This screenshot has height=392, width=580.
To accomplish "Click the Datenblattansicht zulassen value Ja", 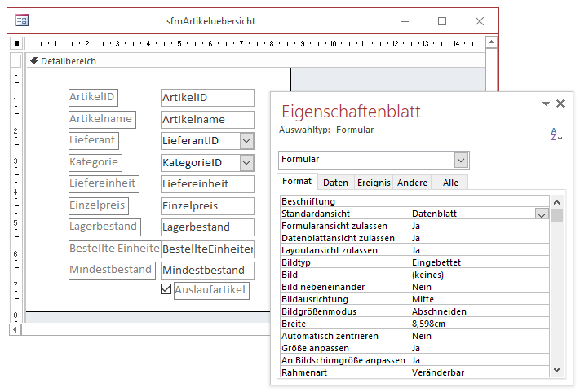I will (x=479, y=238).
